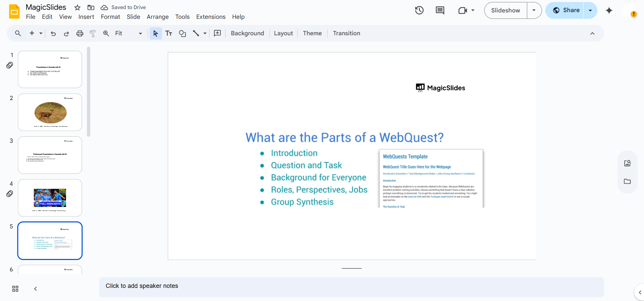Expand the line type dropdown arrow
Viewport: 644px width, 301px height.
pos(205,33)
